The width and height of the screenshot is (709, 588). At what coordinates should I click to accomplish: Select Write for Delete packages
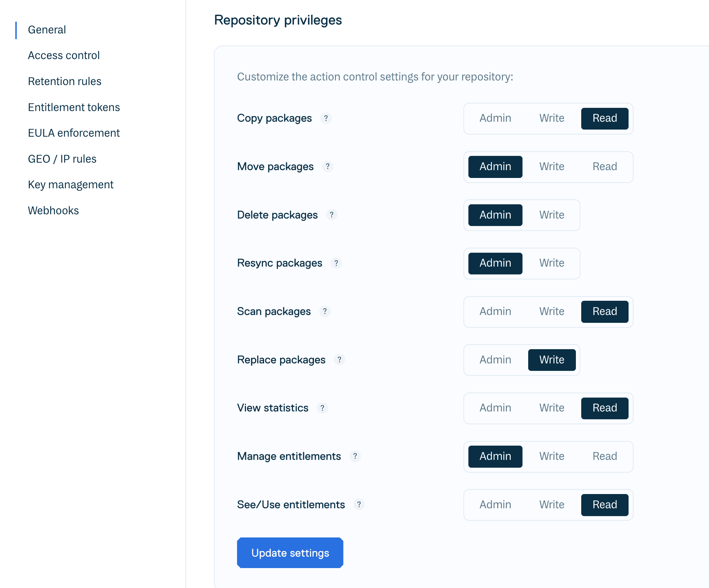coord(552,215)
